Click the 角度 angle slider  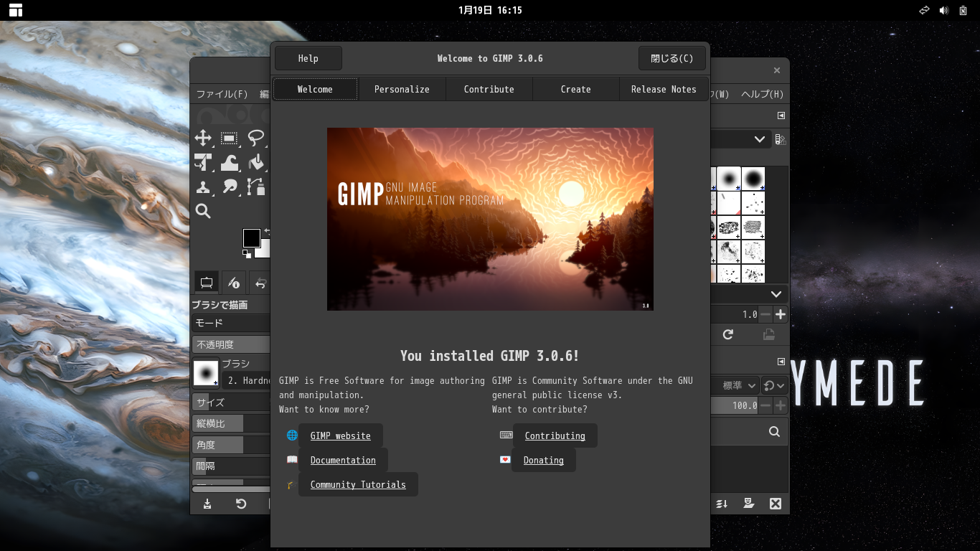[x=231, y=445]
